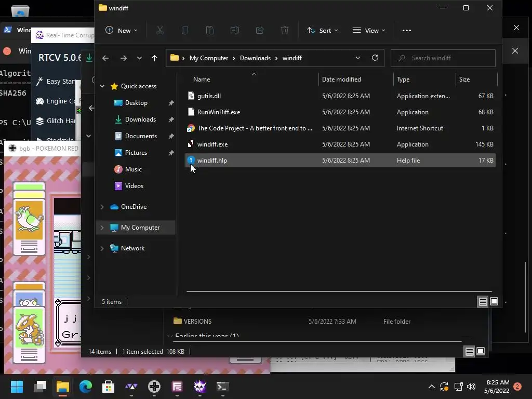Click the horizontal scrollbar in windiff window
The image size is (532, 399).
(x=339, y=291)
